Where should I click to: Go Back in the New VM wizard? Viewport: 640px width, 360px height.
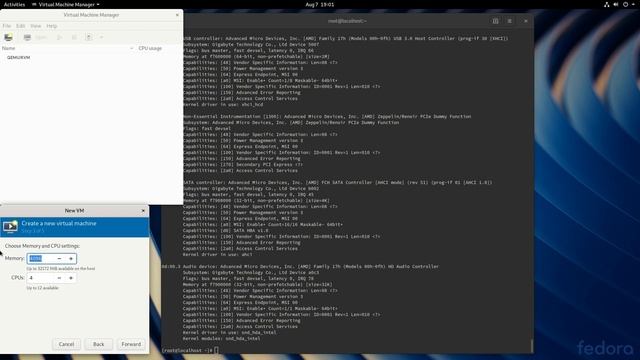(98, 344)
